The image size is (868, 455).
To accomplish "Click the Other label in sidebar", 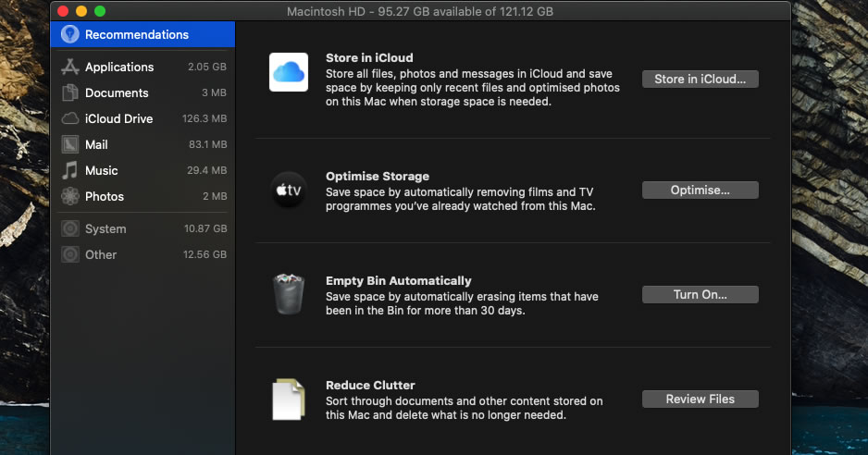I will coord(101,254).
